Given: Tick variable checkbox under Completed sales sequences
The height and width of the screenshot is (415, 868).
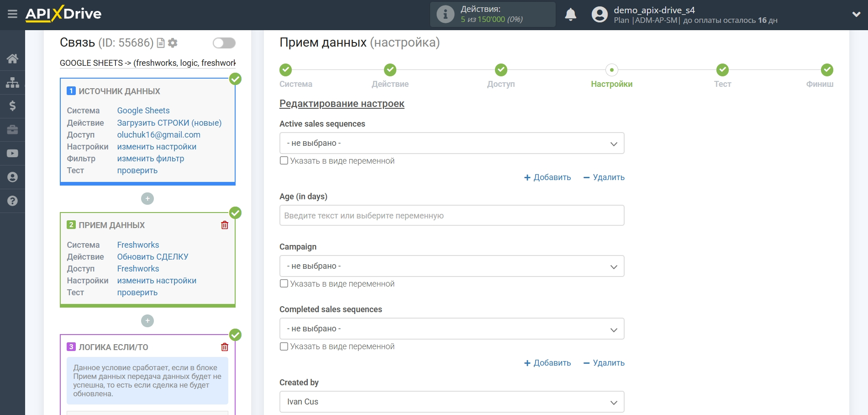Looking at the screenshot, I should pyautogui.click(x=284, y=346).
